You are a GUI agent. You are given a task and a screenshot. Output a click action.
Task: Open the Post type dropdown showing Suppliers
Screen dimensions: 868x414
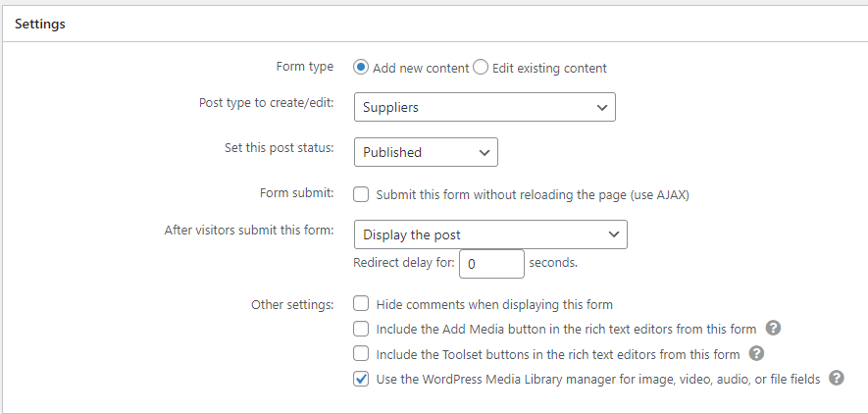pos(485,107)
